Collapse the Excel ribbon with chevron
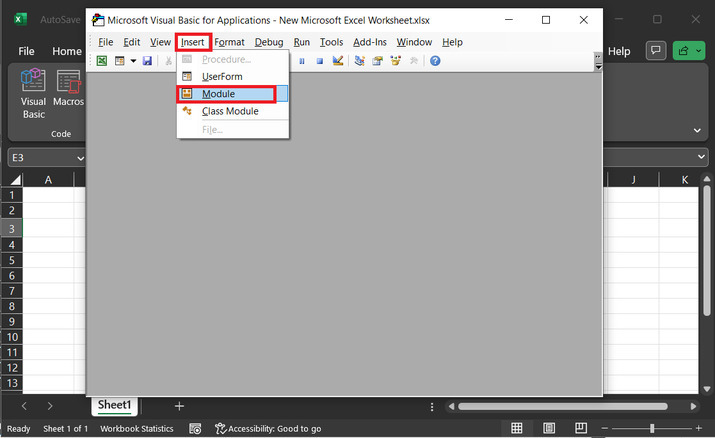 (697, 130)
